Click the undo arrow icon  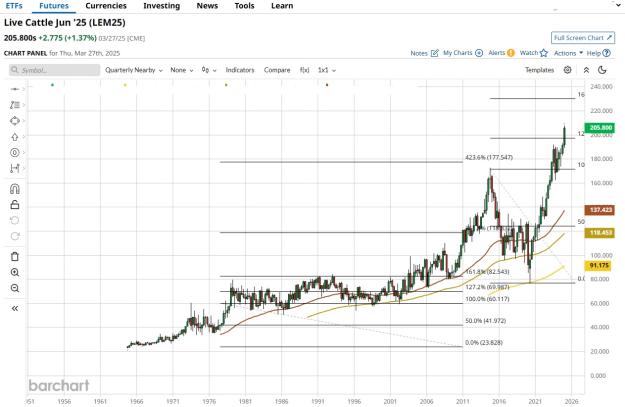15,220
